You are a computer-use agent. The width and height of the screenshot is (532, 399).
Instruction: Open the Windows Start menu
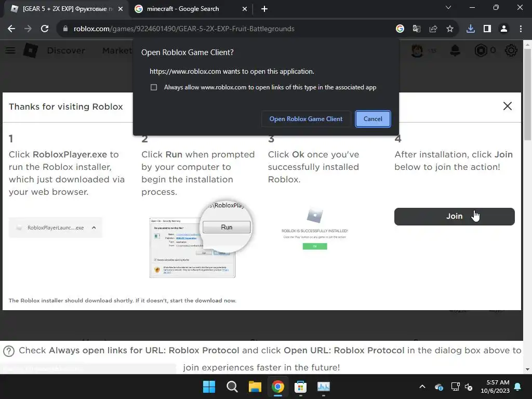pyautogui.click(x=209, y=387)
